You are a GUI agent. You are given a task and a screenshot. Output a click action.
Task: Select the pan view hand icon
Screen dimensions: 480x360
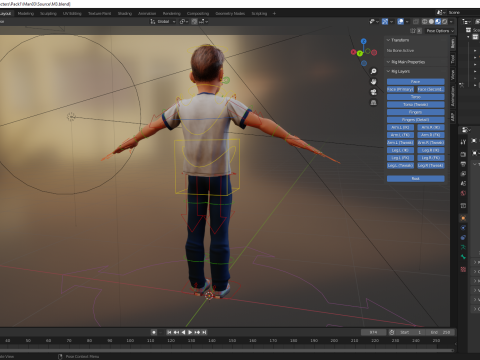point(374,82)
